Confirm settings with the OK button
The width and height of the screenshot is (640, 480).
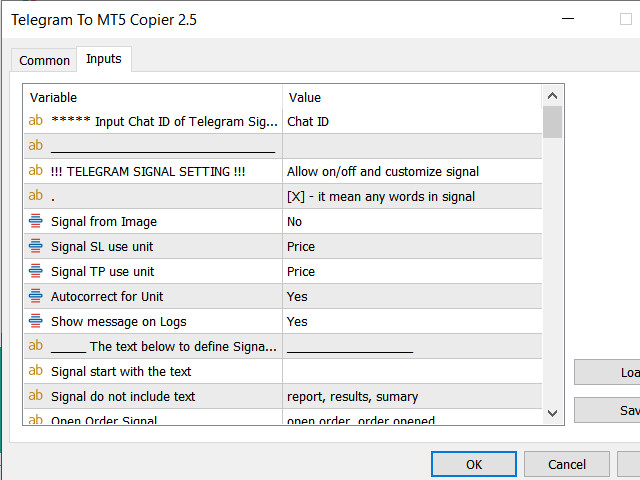474,464
